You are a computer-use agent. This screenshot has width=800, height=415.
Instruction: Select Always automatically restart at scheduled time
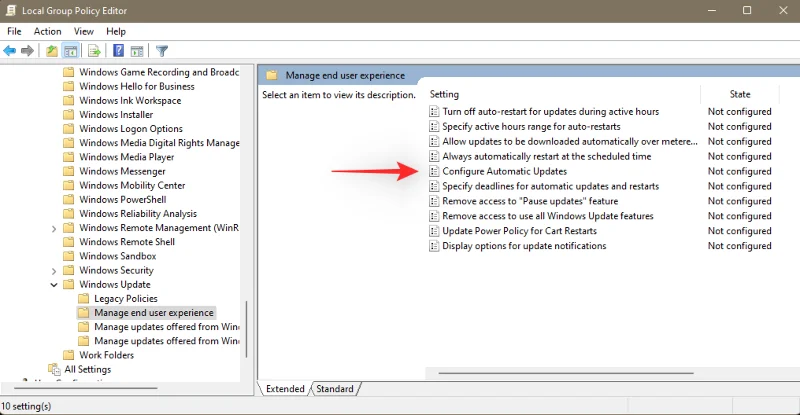click(x=546, y=157)
